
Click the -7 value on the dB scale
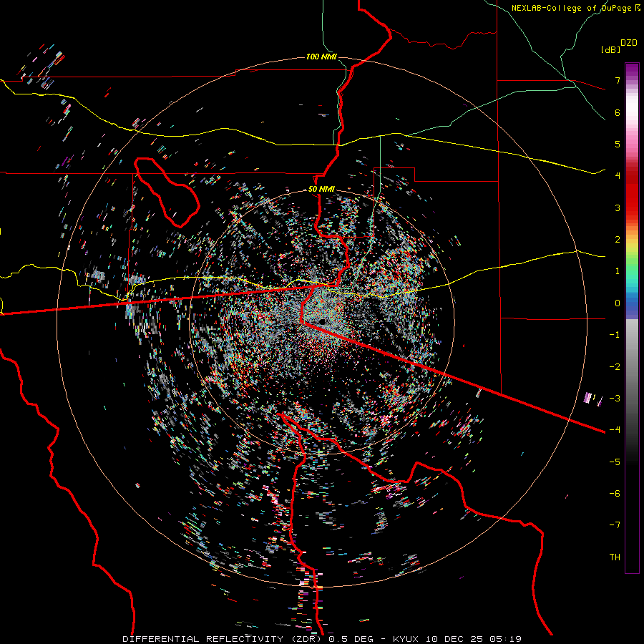615,525
